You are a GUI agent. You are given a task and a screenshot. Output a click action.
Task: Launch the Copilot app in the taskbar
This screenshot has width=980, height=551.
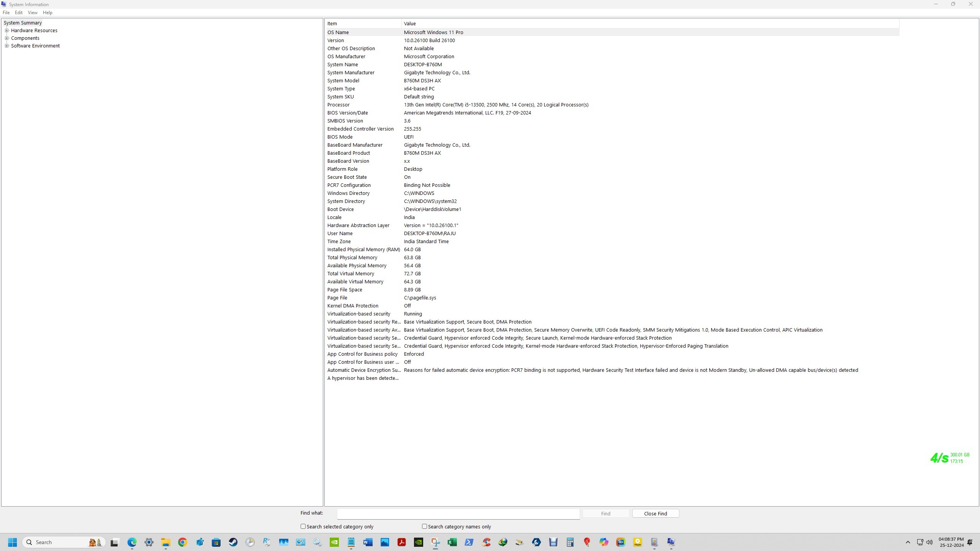point(604,542)
